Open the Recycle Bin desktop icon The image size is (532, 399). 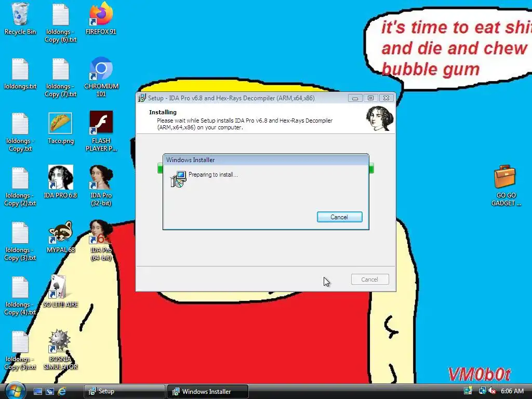pos(20,19)
